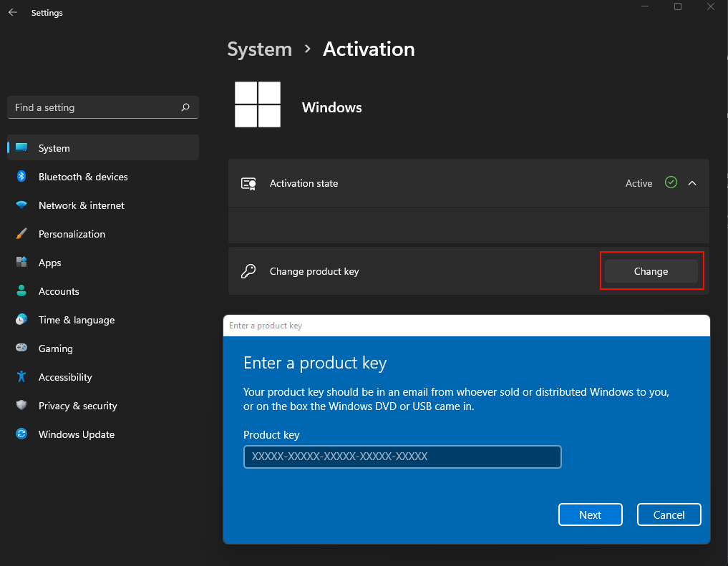
Task: Click the Product key text field
Action: [402, 457]
